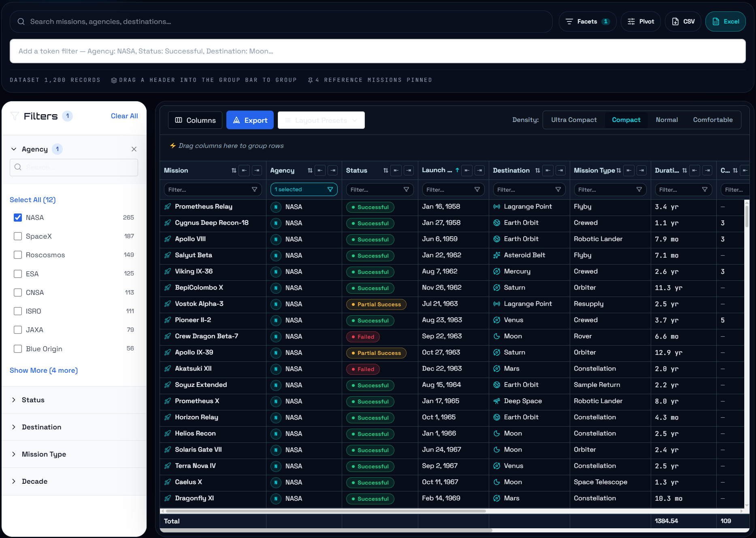Open Destination column filter funnel
Viewport: 756px width, 538px height.
point(558,190)
